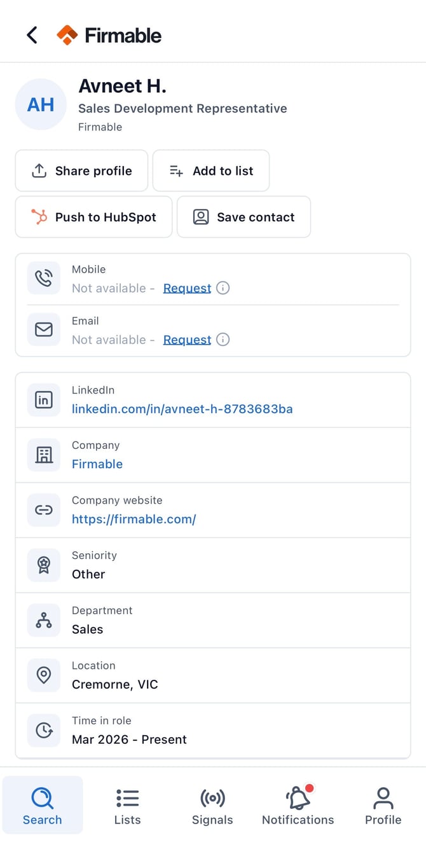The height and width of the screenshot is (868, 426).
Task: Click the Share profile button
Action: coord(81,170)
